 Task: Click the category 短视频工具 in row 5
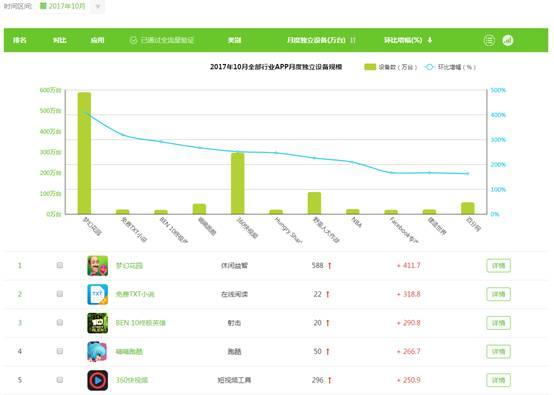tap(234, 380)
